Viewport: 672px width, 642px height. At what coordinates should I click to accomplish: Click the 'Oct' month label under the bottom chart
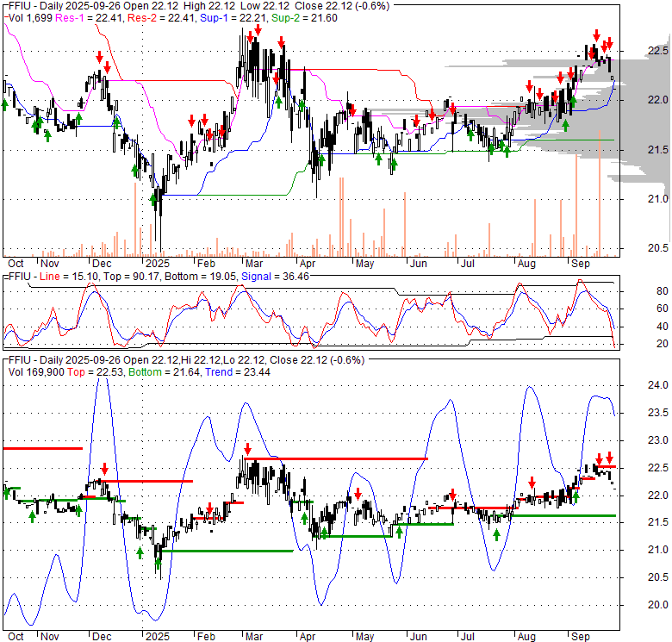(16, 637)
